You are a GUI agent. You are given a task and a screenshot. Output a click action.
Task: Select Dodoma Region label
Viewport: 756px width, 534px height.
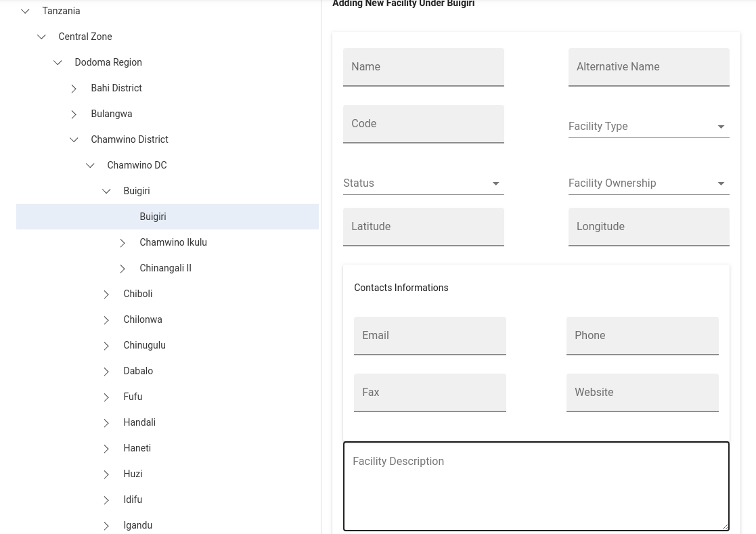(x=108, y=62)
